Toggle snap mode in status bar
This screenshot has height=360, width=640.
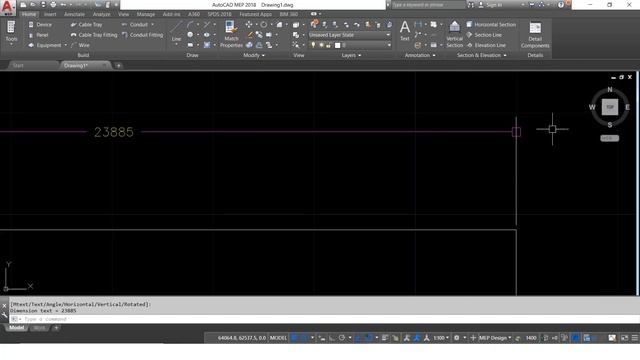304,338
